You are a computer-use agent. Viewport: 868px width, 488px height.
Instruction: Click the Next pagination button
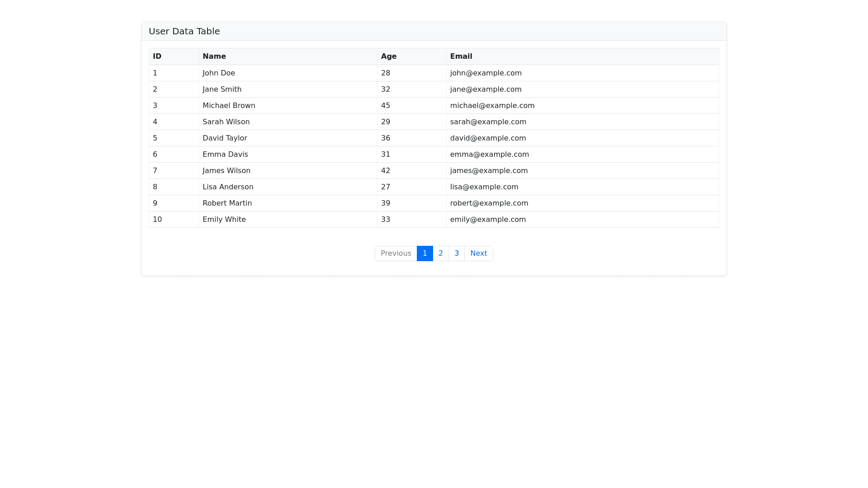(x=478, y=253)
